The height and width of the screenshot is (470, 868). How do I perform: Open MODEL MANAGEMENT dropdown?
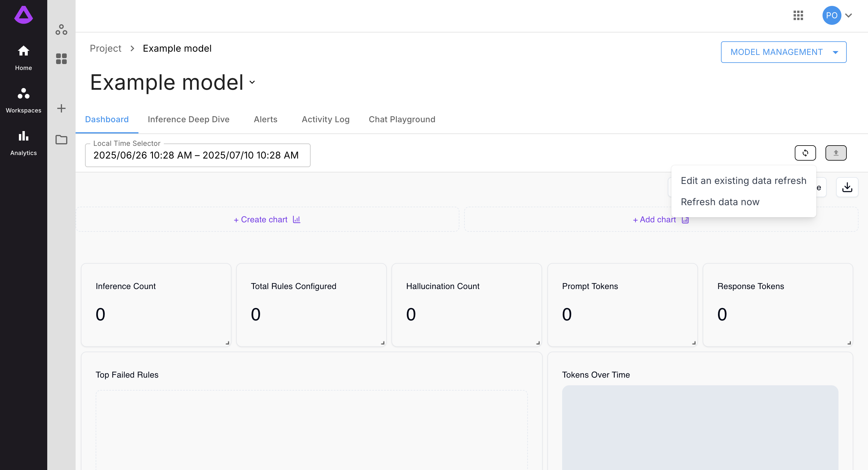(x=784, y=52)
